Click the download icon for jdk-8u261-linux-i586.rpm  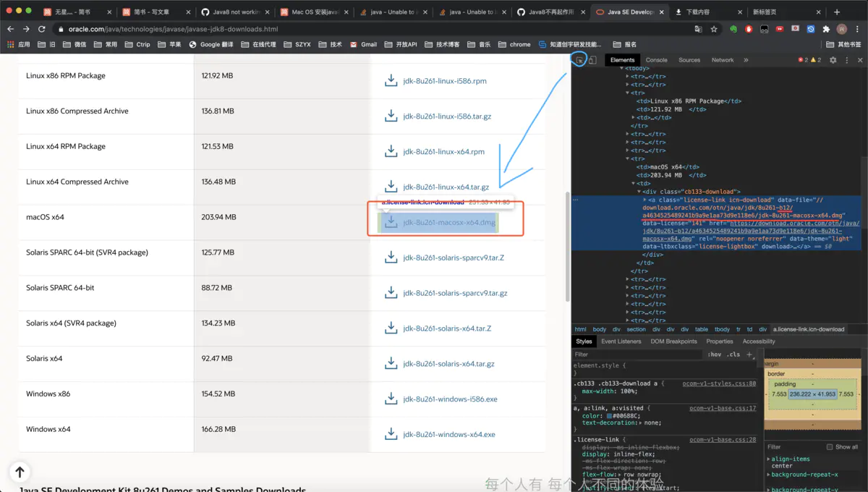[x=391, y=80]
